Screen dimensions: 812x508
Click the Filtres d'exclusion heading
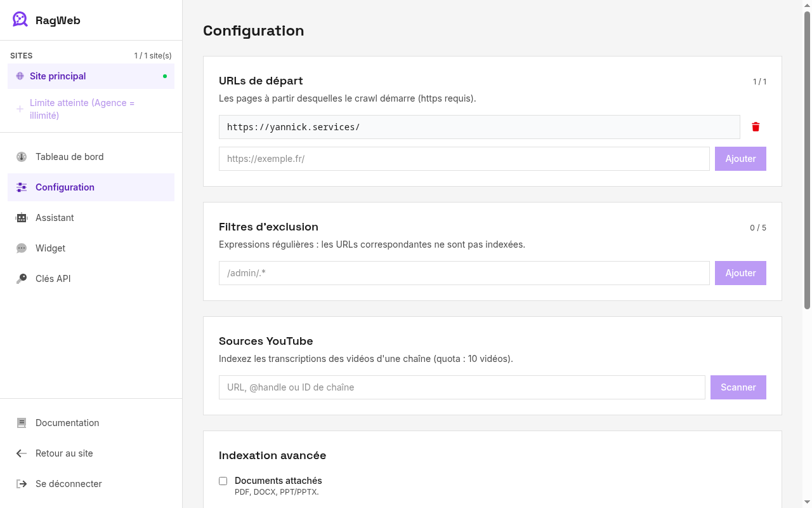[x=268, y=227]
